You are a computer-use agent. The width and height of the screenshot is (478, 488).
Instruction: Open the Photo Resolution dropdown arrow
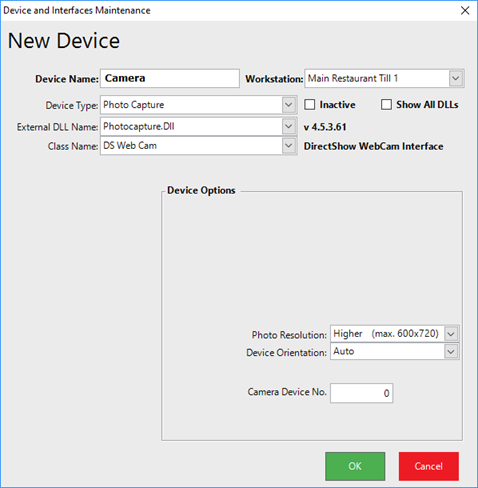click(x=451, y=334)
